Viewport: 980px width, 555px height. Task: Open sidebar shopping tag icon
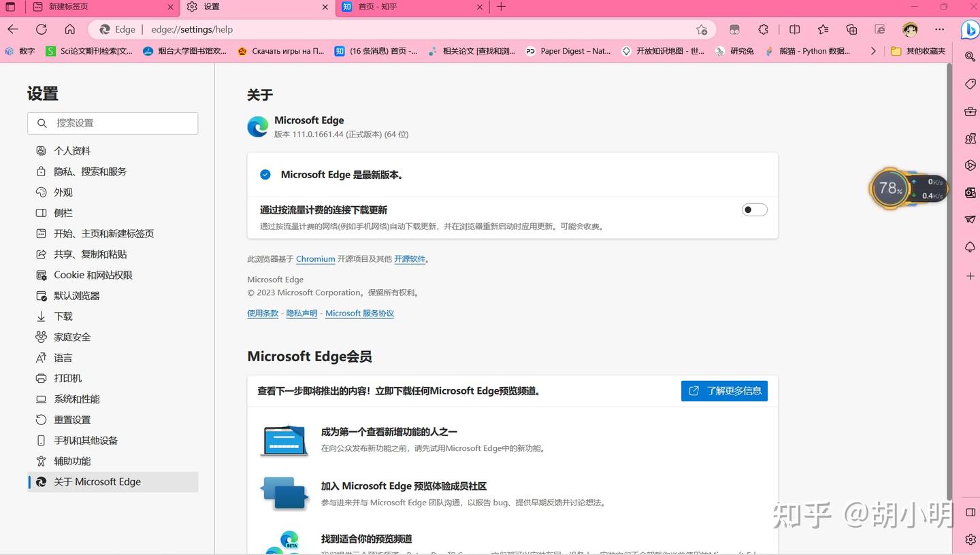point(970,84)
